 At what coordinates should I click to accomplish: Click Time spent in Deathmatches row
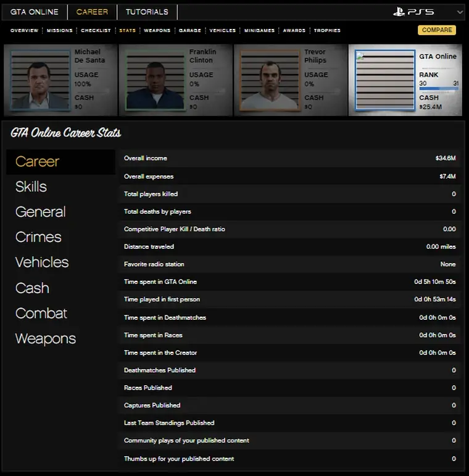[289, 317]
